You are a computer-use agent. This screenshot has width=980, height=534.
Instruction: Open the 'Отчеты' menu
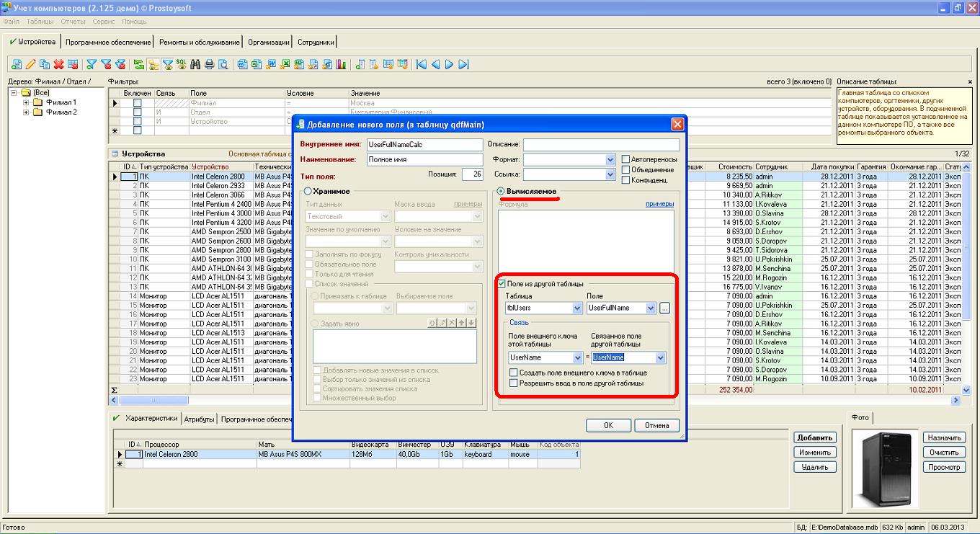coord(73,22)
